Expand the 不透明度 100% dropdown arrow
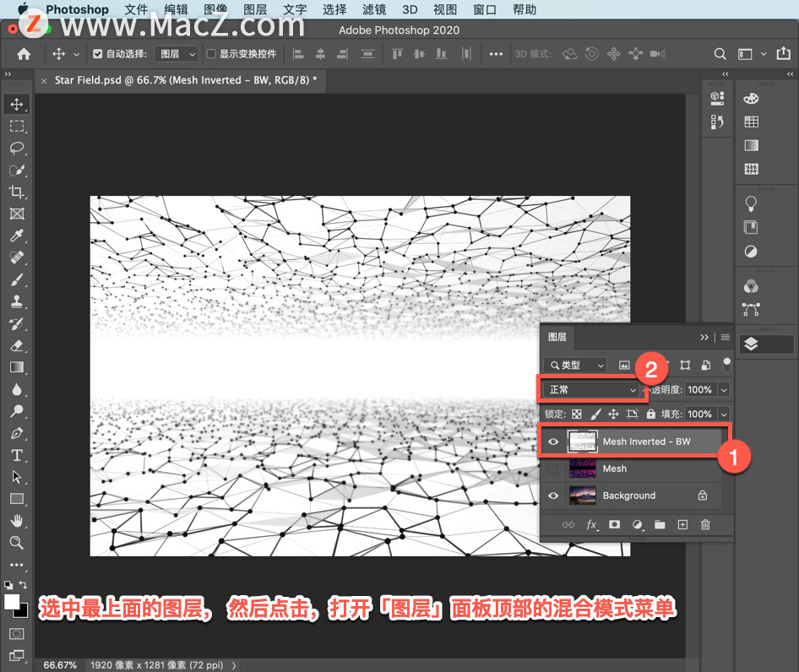Image resolution: width=799 pixels, height=672 pixels. [724, 390]
